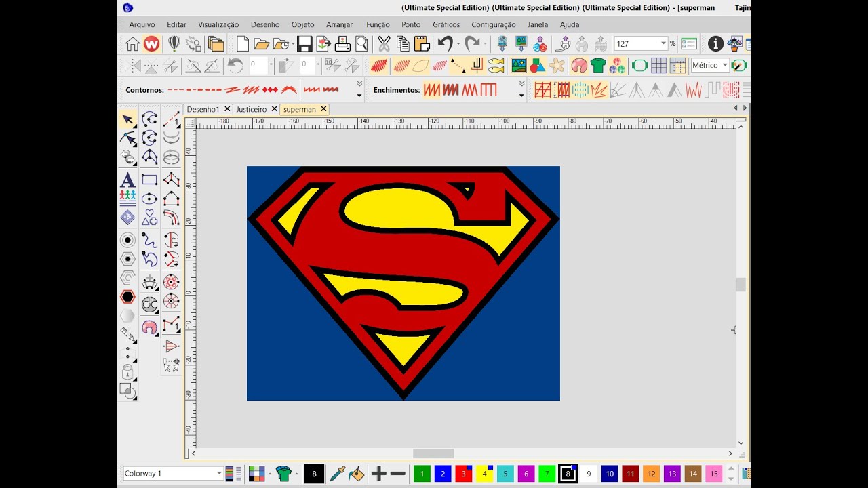This screenshot has height=488, width=868.
Task: Open the Arquivo menu
Action: click(142, 24)
